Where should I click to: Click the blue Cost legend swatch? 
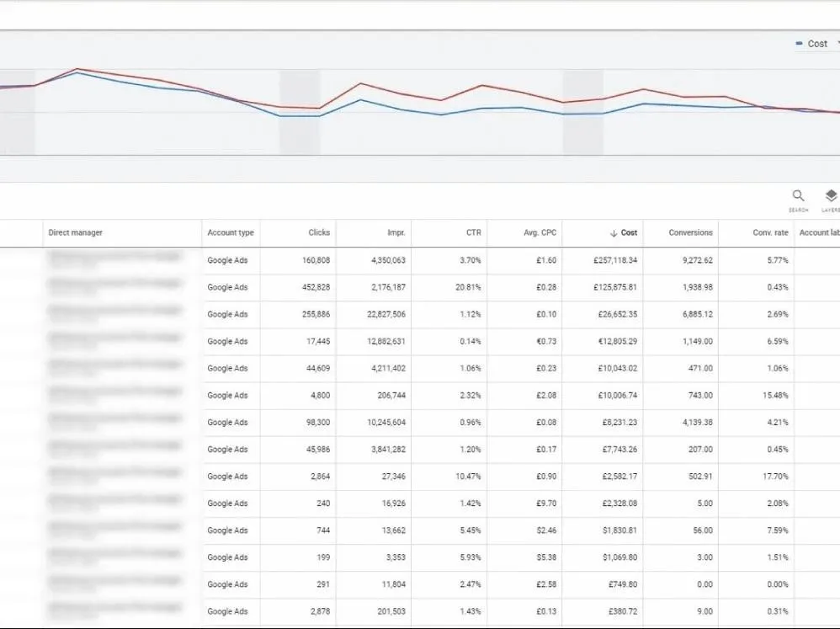(799, 44)
